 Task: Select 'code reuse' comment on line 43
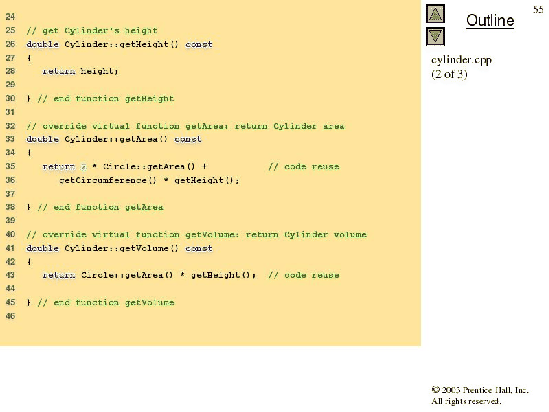pyautogui.click(x=304, y=275)
